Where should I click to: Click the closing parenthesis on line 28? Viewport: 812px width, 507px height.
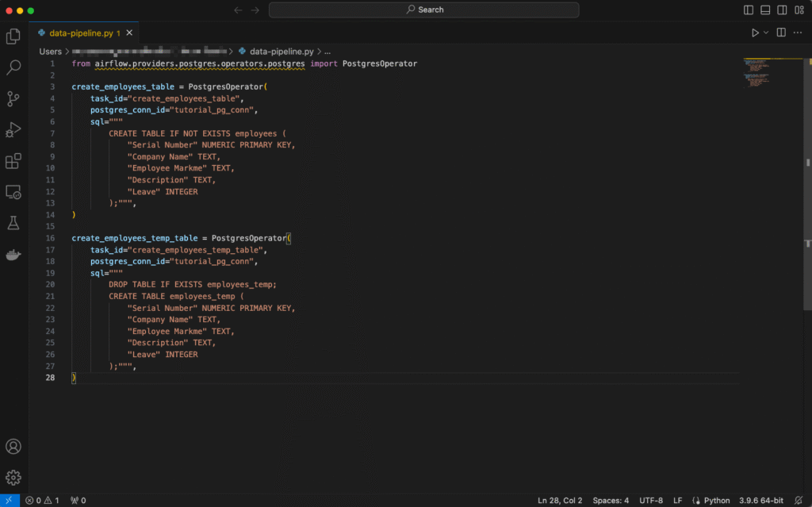(x=74, y=378)
